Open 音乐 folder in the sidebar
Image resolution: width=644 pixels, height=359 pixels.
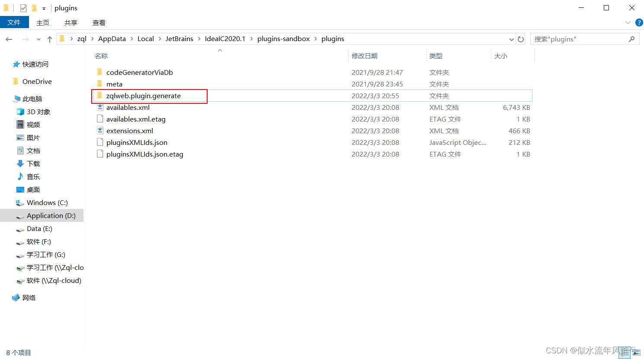tap(33, 176)
